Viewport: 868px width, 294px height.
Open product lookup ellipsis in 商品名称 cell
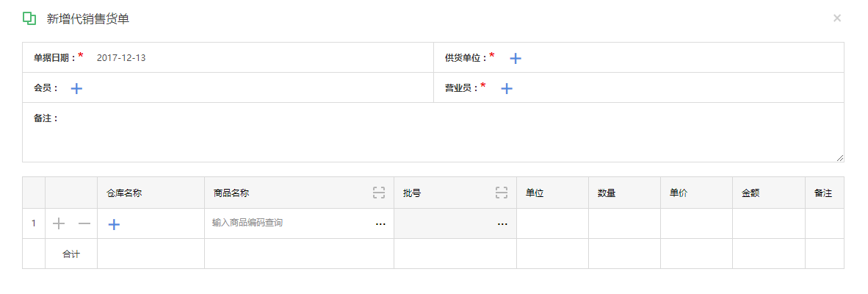tap(381, 224)
